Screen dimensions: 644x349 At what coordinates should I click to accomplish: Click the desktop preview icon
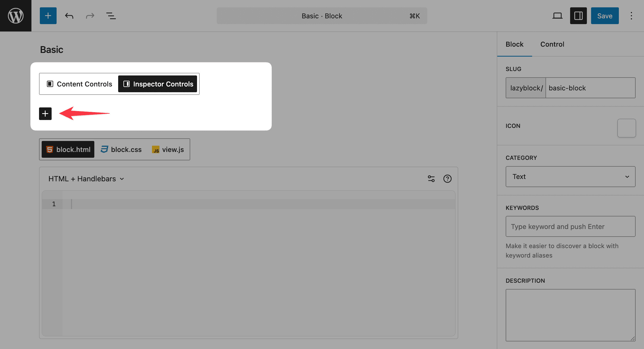(x=557, y=15)
